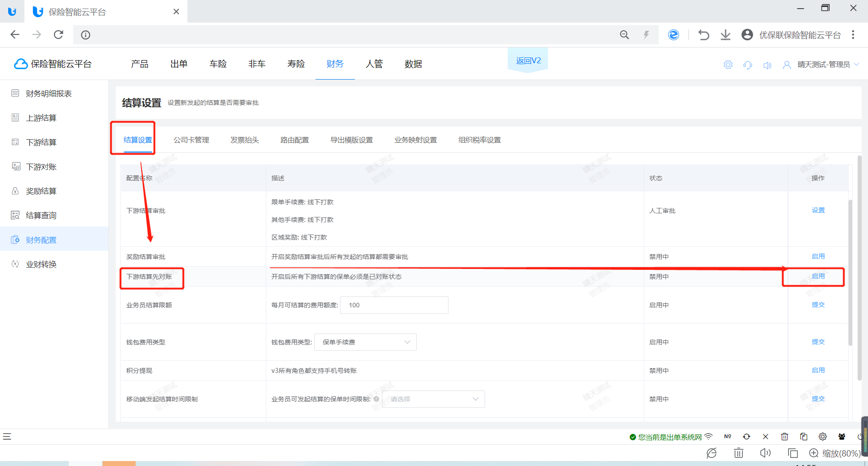Open the 请选择 time limit dropdown
868x466 pixels.
click(434, 399)
